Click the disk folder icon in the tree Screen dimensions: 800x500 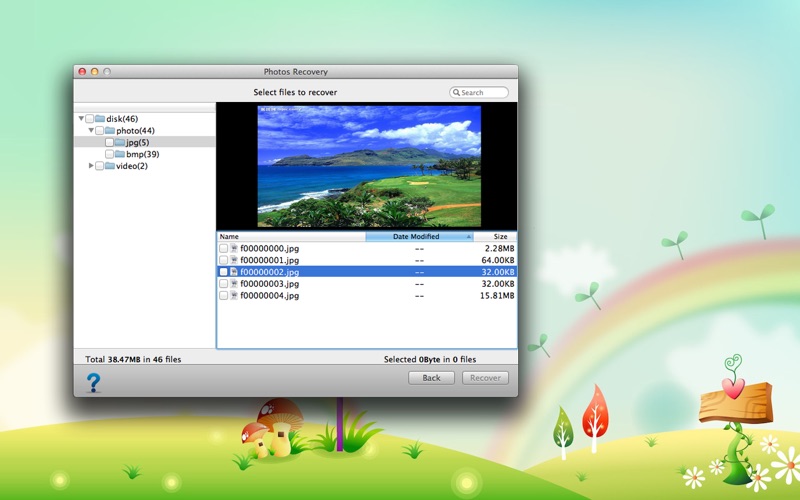pos(100,119)
